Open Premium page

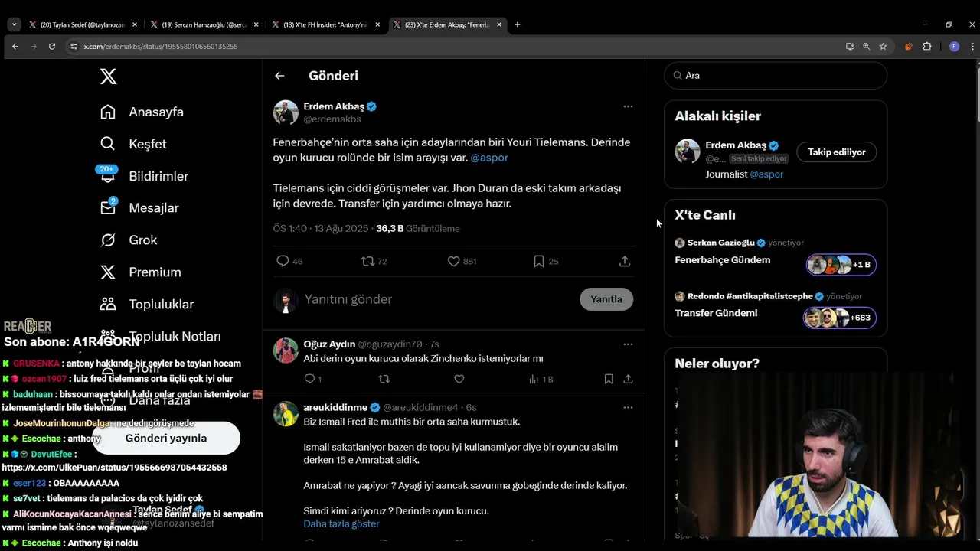140,272
